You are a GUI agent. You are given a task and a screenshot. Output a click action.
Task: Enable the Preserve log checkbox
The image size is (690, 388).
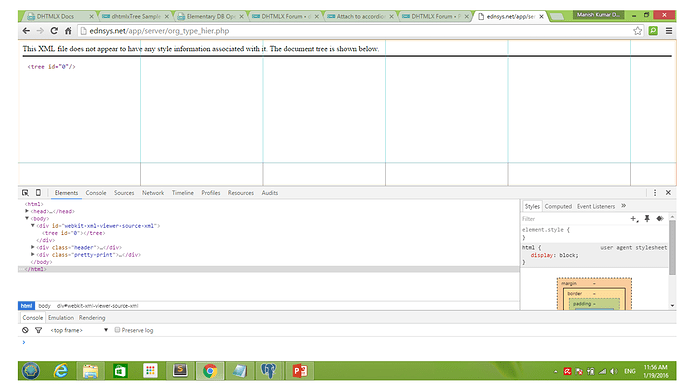tap(117, 330)
